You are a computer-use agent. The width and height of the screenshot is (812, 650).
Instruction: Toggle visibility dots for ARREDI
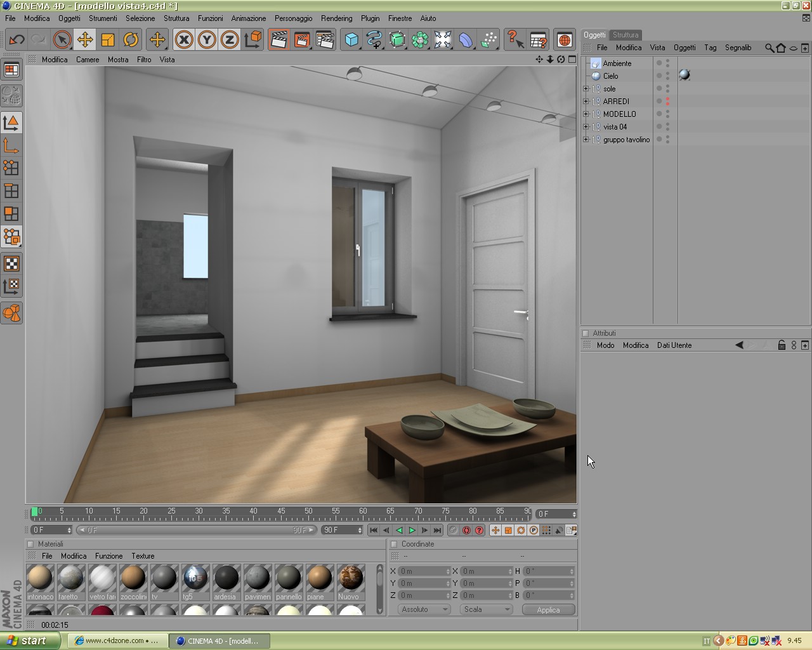667,102
